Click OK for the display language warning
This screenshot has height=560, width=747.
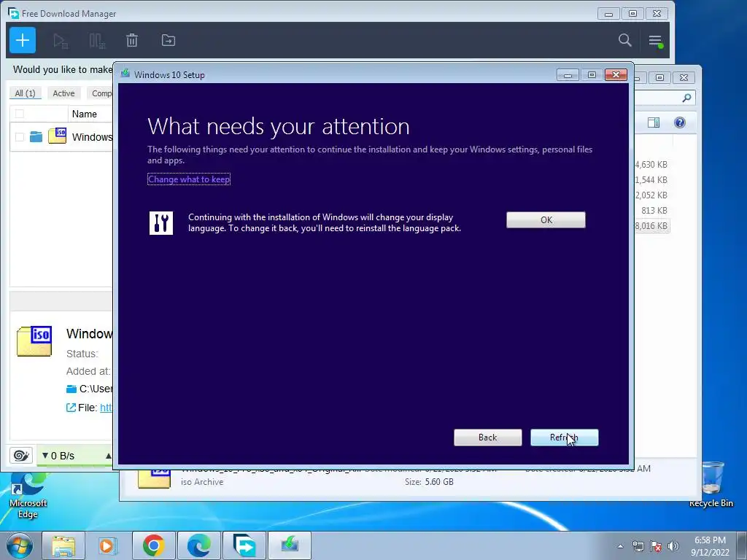pos(546,220)
